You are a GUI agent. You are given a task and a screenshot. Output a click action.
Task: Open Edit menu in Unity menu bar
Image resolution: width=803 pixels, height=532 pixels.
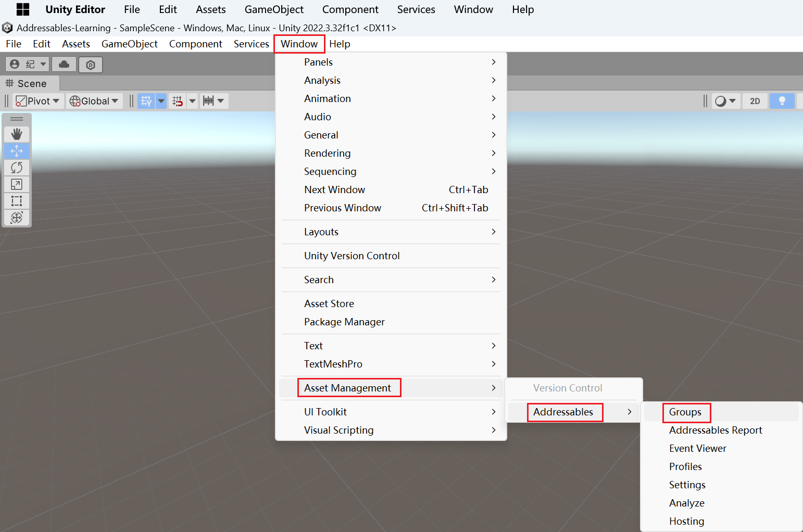42,44
